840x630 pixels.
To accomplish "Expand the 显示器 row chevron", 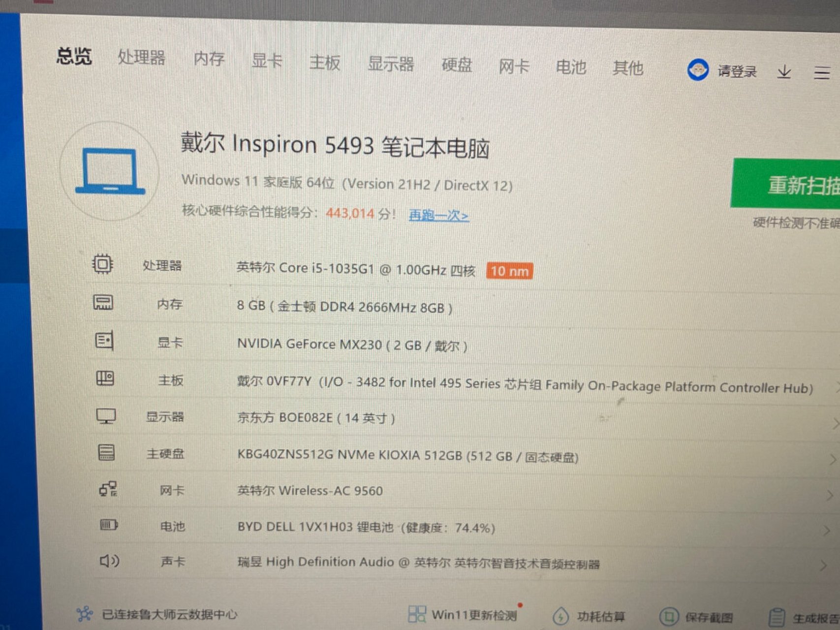I will tap(835, 423).
